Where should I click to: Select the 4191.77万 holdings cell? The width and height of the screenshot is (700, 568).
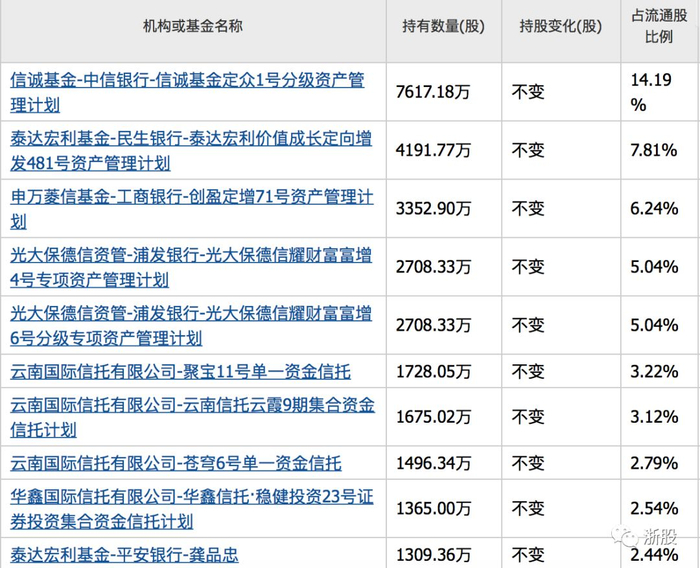(x=433, y=150)
